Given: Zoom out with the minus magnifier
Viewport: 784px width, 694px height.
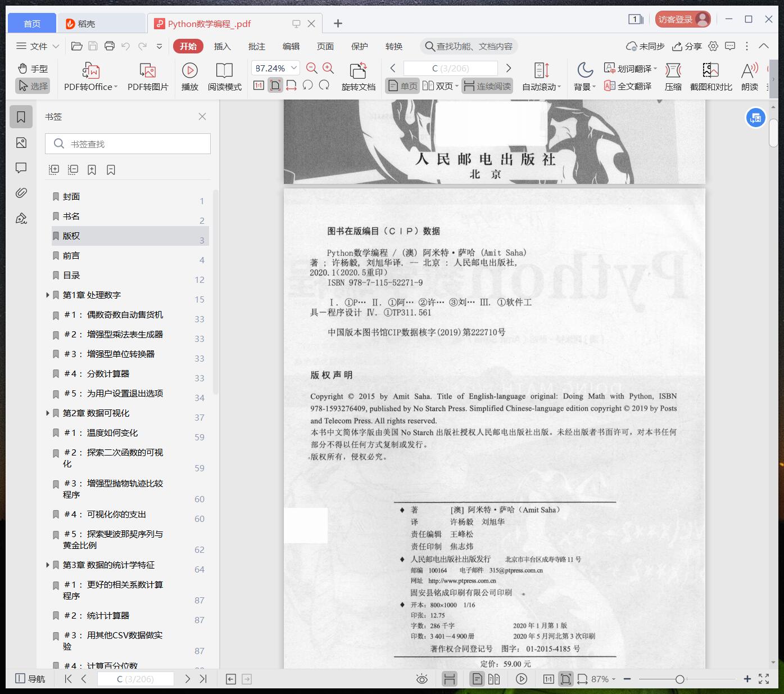Looking at the screenshot, I should pos(312,68).
